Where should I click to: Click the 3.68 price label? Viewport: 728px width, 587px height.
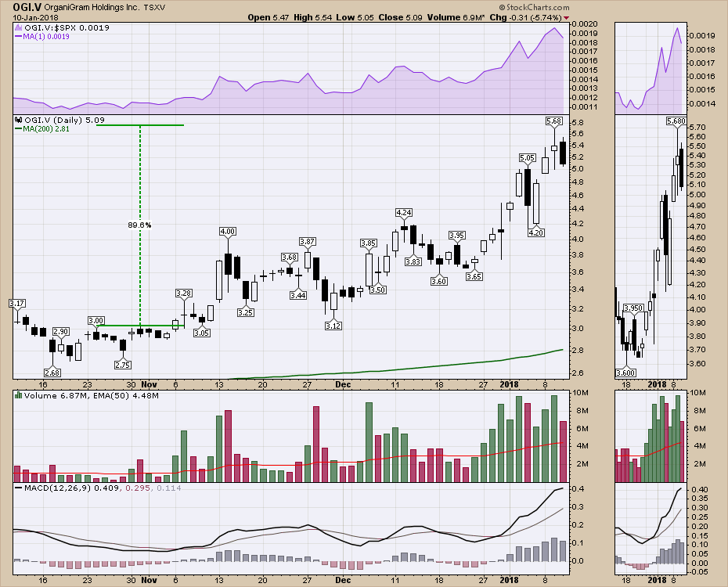tap(290, 257)
